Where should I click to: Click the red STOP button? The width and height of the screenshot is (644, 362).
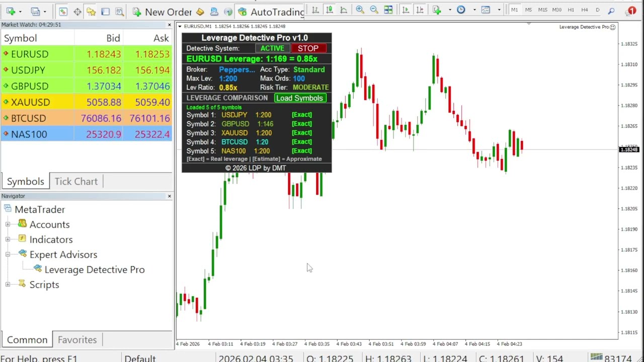click(308, 48)
